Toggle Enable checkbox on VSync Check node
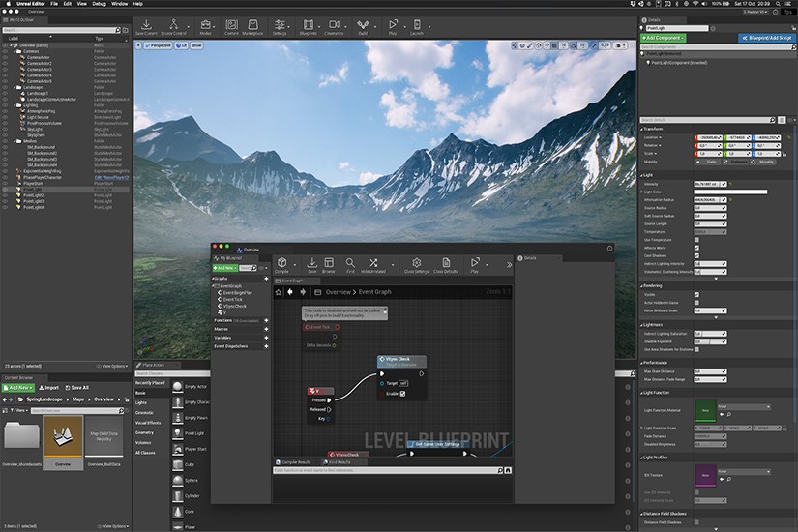This screenshot has width=798, height=532. (402, 394)
